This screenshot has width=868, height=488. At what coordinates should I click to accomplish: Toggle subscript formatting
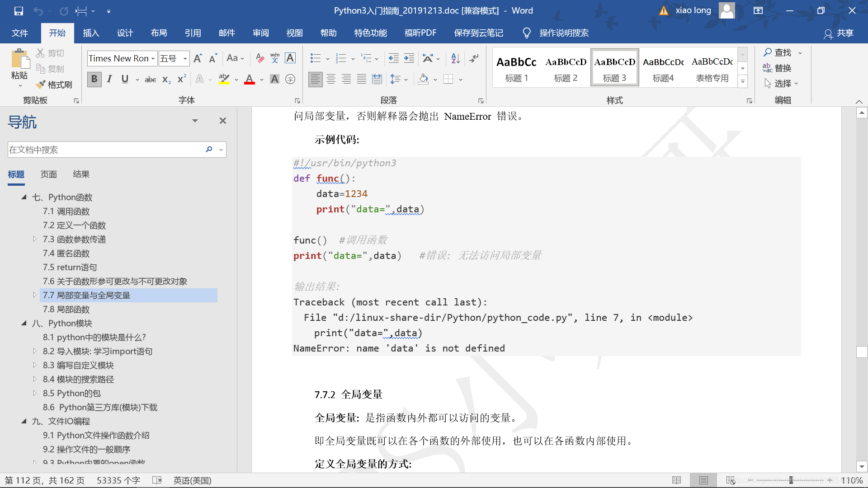(x=165, y=79)
